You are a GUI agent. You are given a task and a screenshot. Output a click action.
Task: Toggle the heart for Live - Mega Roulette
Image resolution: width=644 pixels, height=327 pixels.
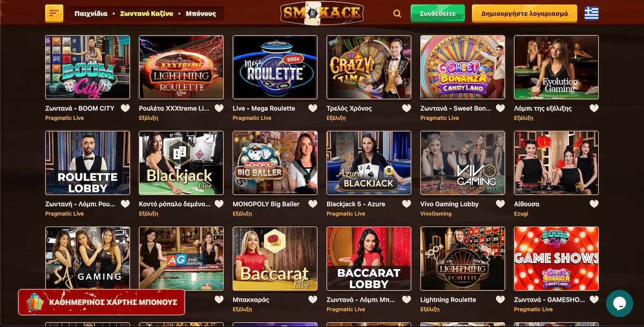click(x=312, y=108)
